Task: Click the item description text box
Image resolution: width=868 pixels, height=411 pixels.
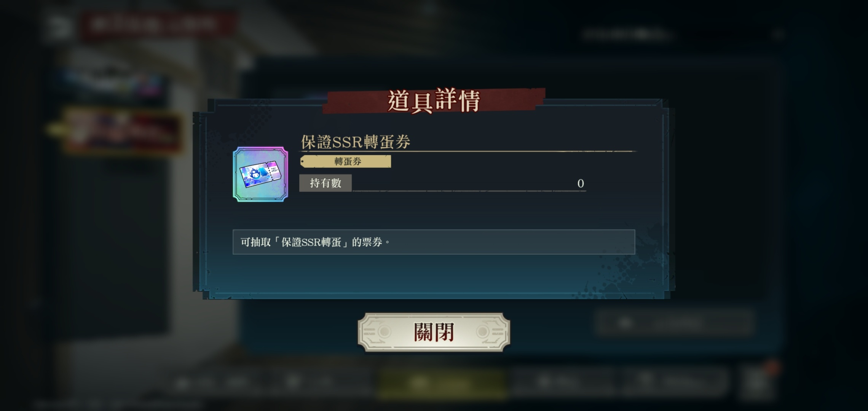Action: [434, 242]
